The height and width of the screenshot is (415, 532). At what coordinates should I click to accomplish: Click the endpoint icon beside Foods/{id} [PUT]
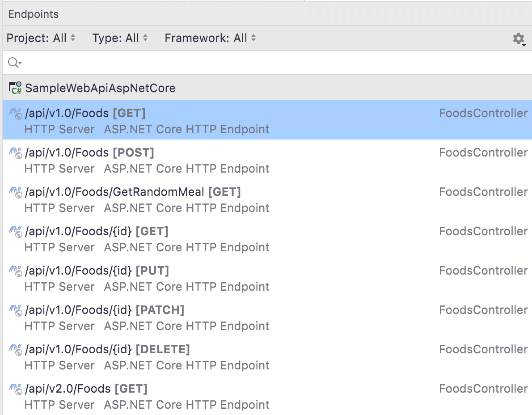16,271
